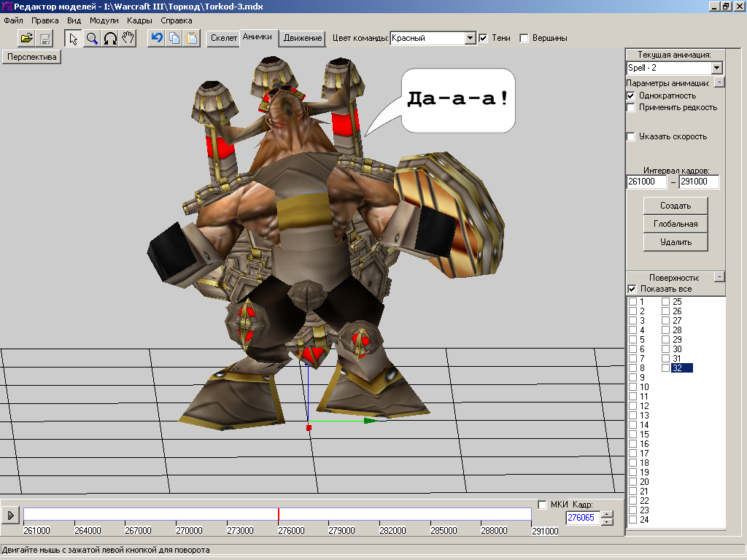Click the start frame field 261000

click(x=646, y=182)
